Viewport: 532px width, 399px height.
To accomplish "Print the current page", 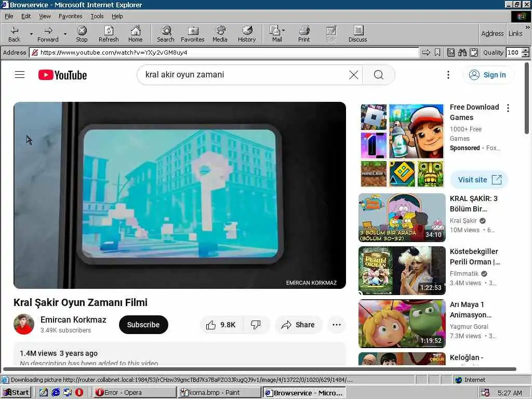I will click(x=304, y=34).
